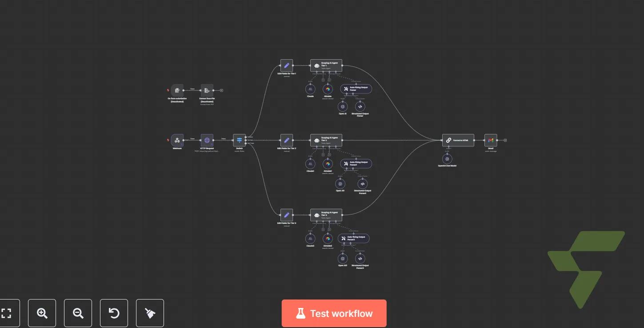Tidy up the workflow nodes
The image size is (644, 328).
pyautogui.click(x=150, y=313)
